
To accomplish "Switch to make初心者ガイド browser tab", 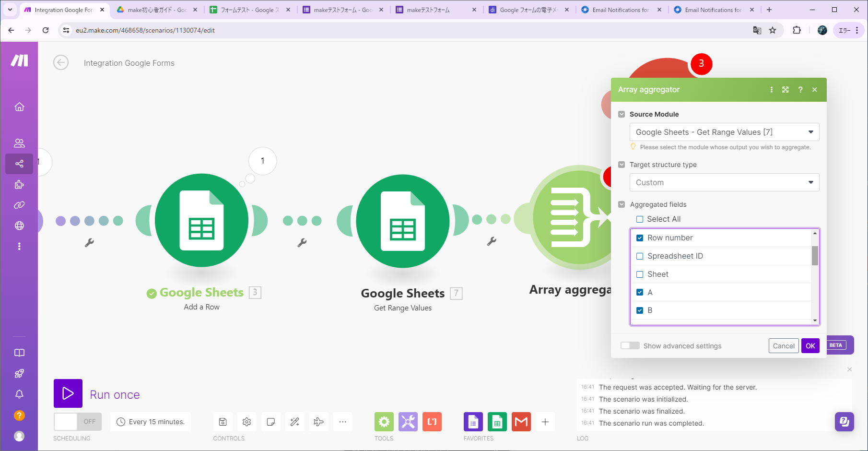I will 157,10.
